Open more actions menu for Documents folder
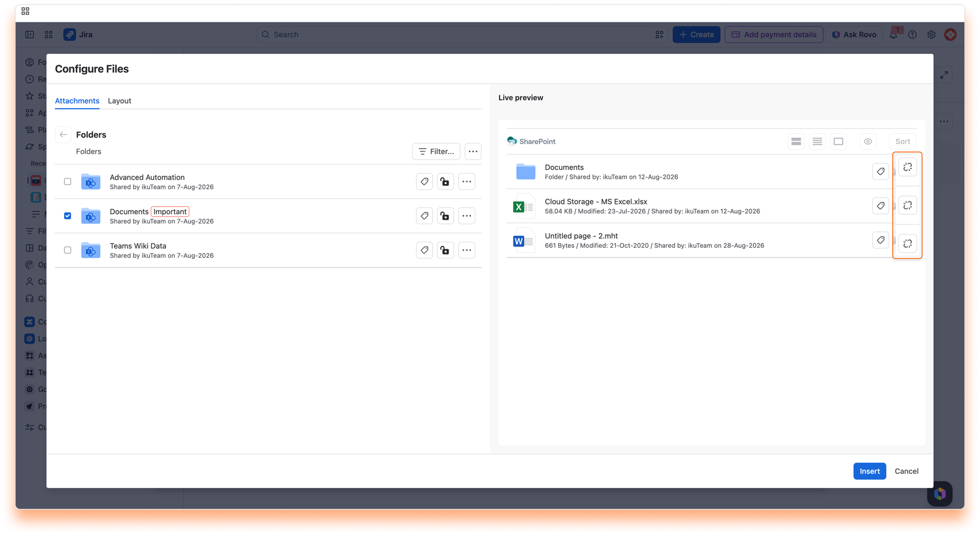Screen dimensions: 980x535 pyautogui.click(x=467, y=216)
